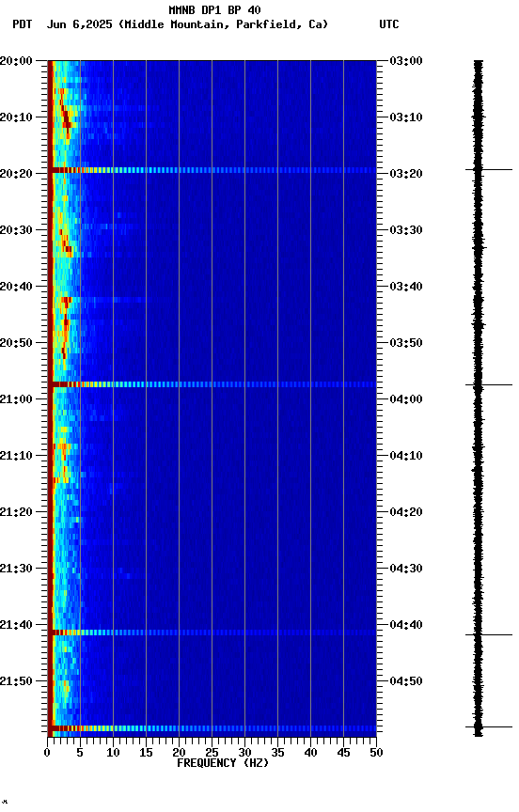
Task: Click the '25' Hz frequency axis label
Action: 212,753
